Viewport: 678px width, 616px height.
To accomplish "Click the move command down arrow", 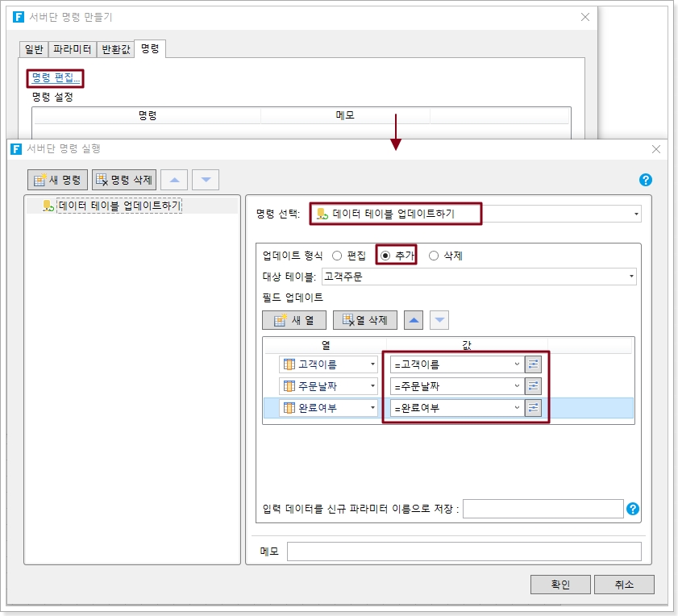I will pyautogui.click(x=205, y=180).
